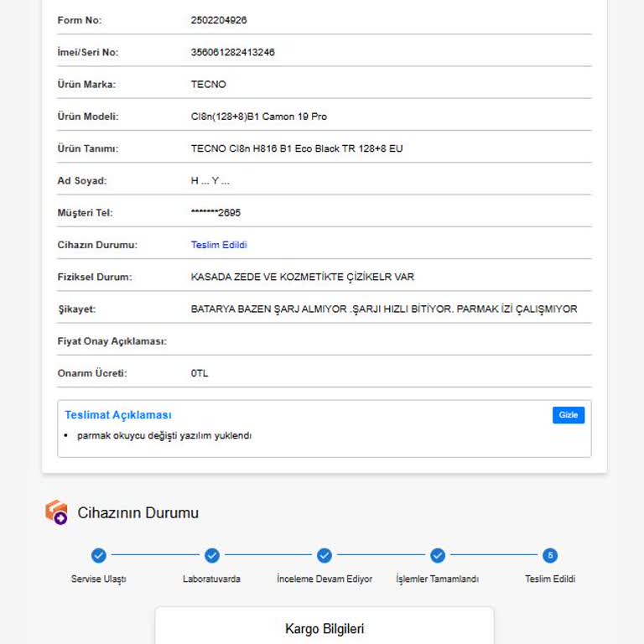Click the Form No value 2502204926

pos(219,20)
